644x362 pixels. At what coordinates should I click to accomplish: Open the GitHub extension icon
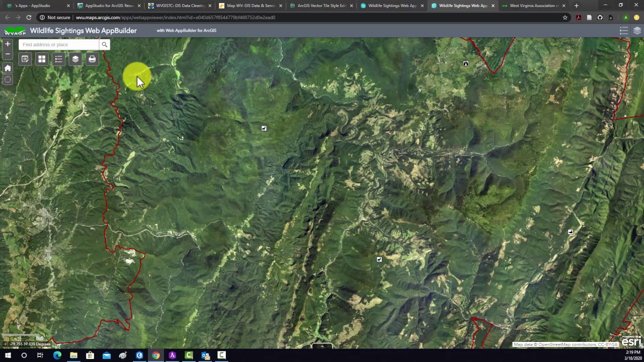(x=600, y=18)
